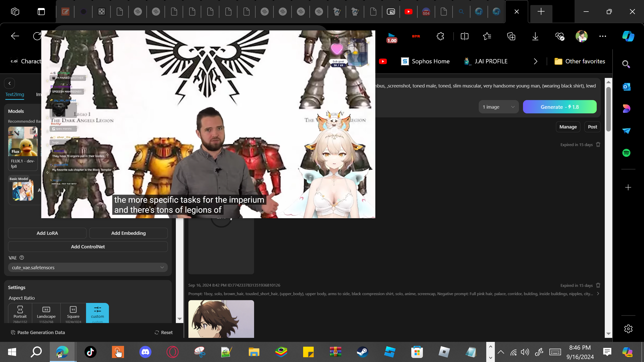644x362 pixels.
Task: Open Microsoft Store from the taskbar
Action: [417, 352]
